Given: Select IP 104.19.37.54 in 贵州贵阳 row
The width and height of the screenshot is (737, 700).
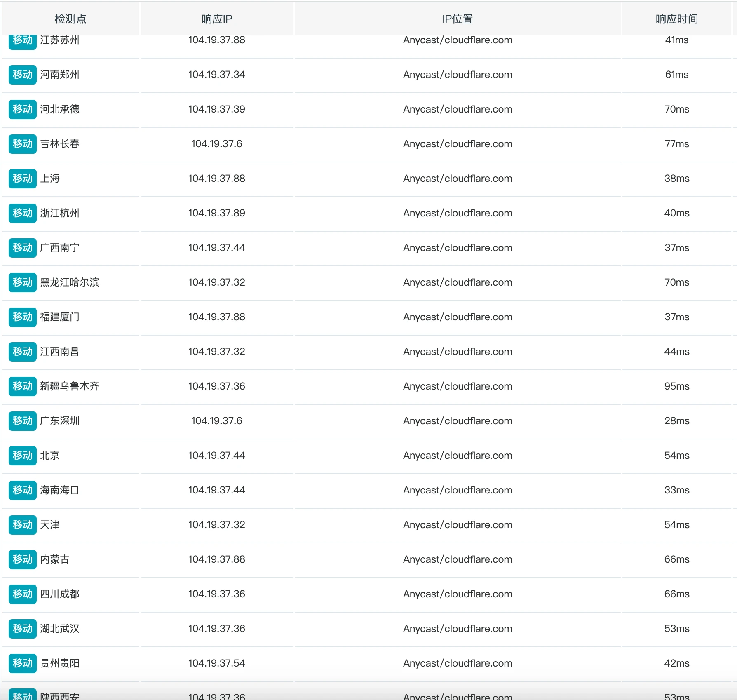Looking at the screenshot, I should [217, 663].
